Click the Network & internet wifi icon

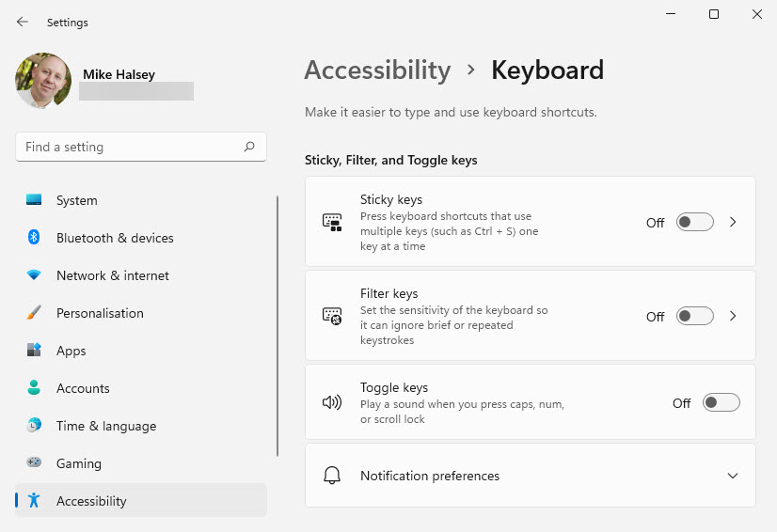pos(34,275)
